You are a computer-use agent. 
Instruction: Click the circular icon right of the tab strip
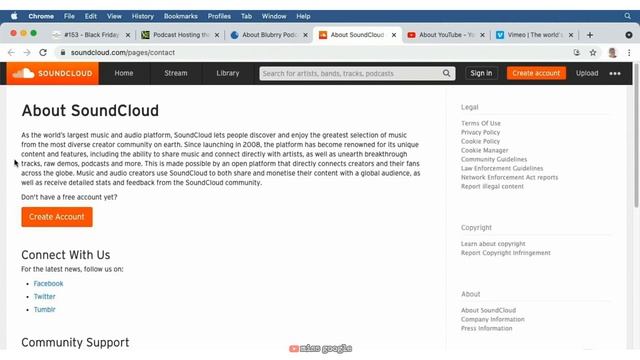click(x=629, y=35)
